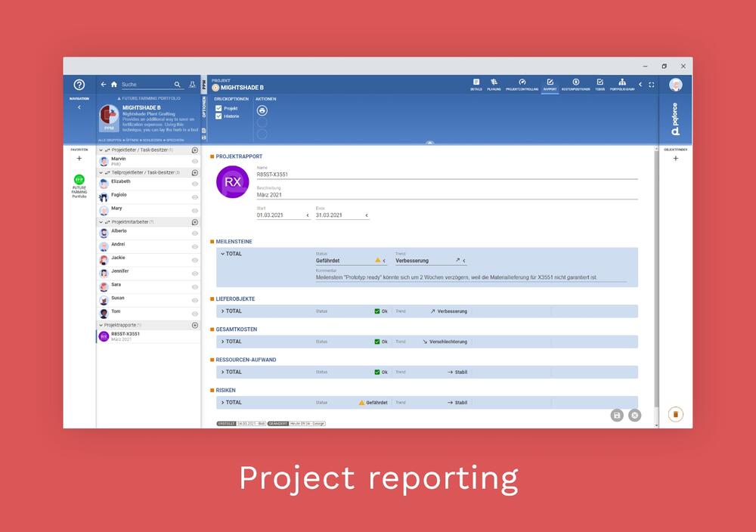
Task: Toggle fullscreen view with the expand icon
Action: click(x=652, y=85)
